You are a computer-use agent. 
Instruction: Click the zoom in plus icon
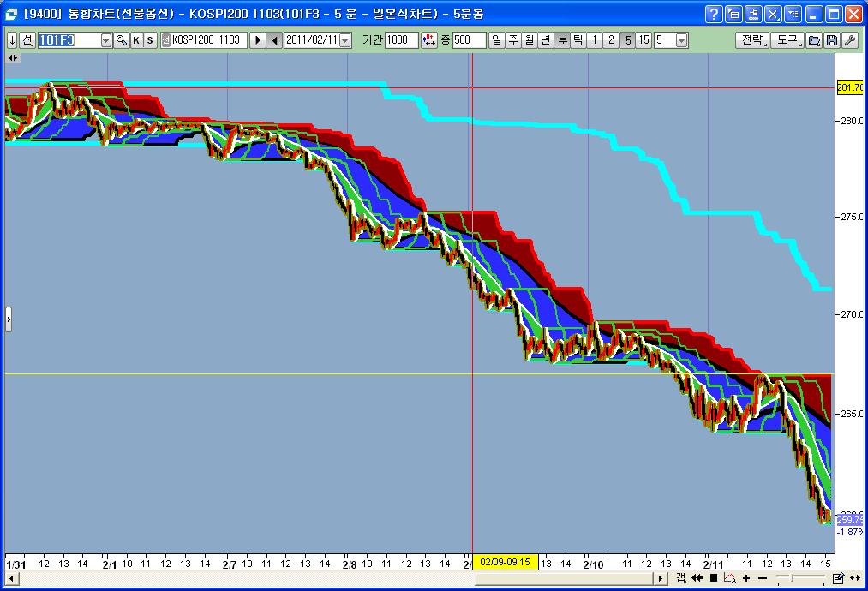point(748,578)
